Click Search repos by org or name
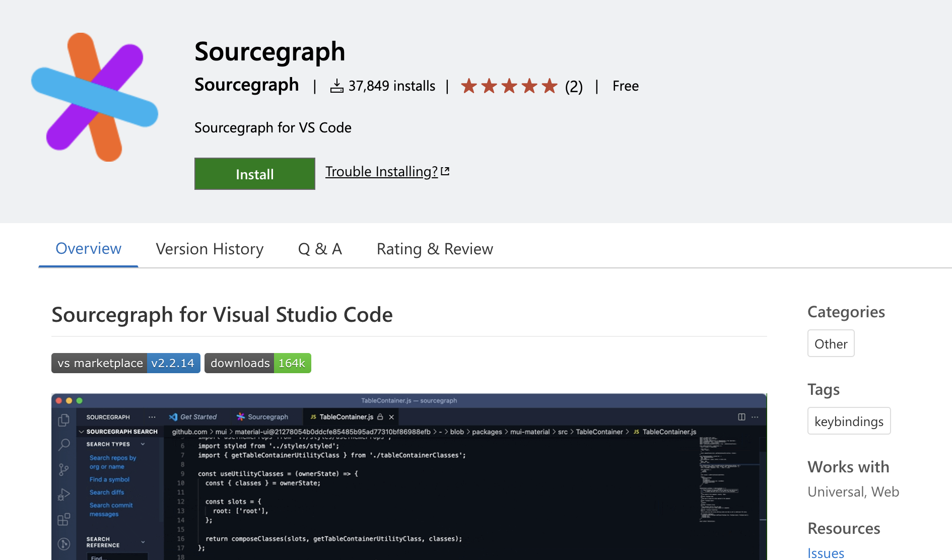Image resolution: width=952 pixels, height=560 pixels. (x=113, y=462)
